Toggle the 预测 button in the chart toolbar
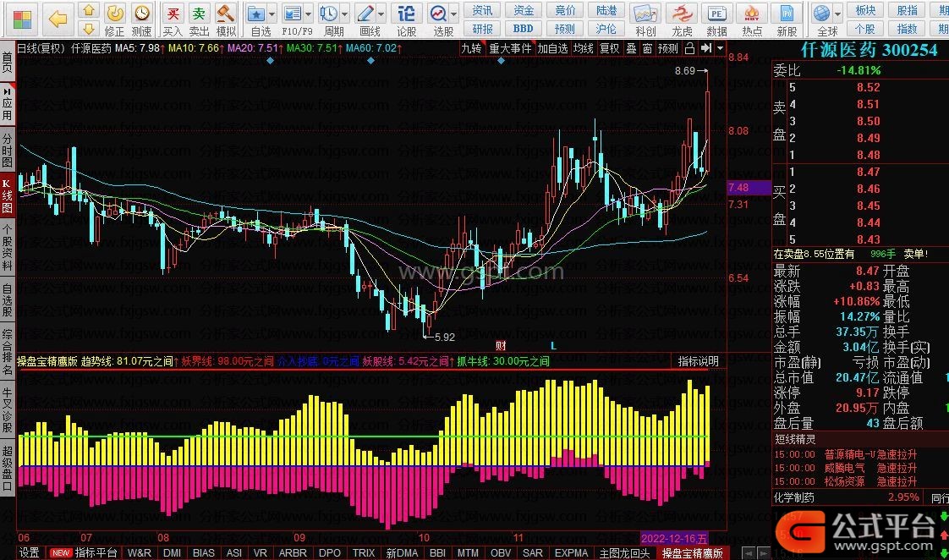This screenshot has width=949, height=560. tap(667, 48)
